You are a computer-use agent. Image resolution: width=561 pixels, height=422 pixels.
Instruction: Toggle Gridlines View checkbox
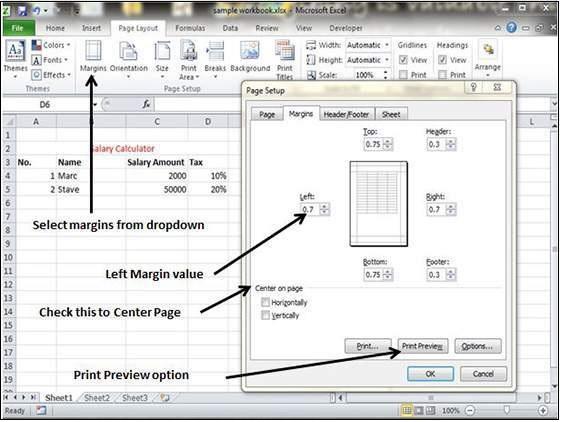point(403,60)
